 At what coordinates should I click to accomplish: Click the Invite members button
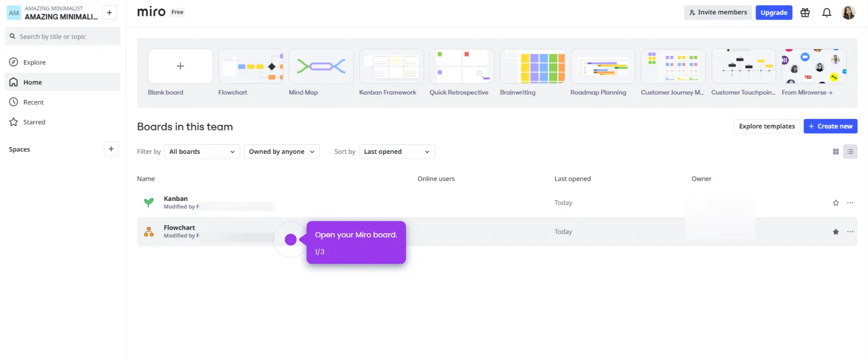coord(718,13)
